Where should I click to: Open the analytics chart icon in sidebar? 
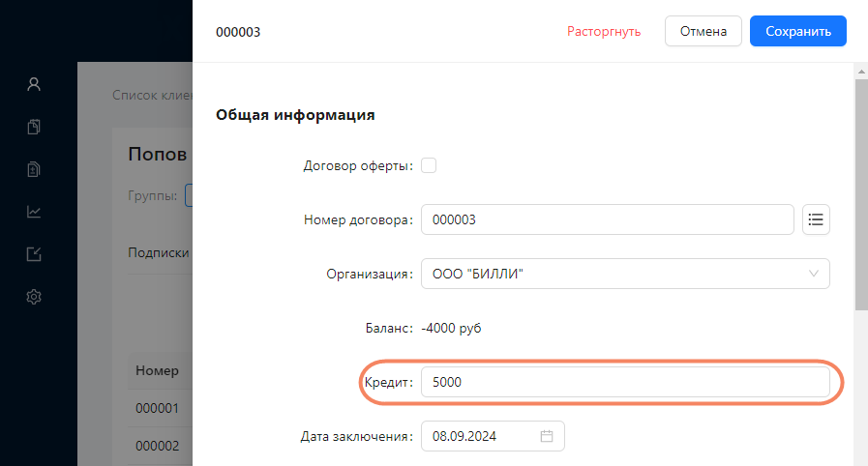[34, 212]
